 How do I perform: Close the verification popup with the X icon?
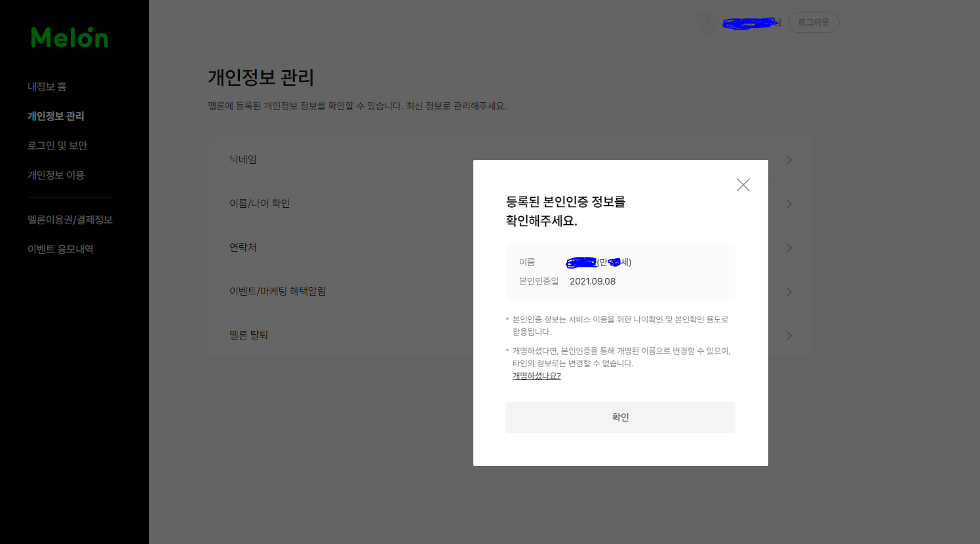743,185
